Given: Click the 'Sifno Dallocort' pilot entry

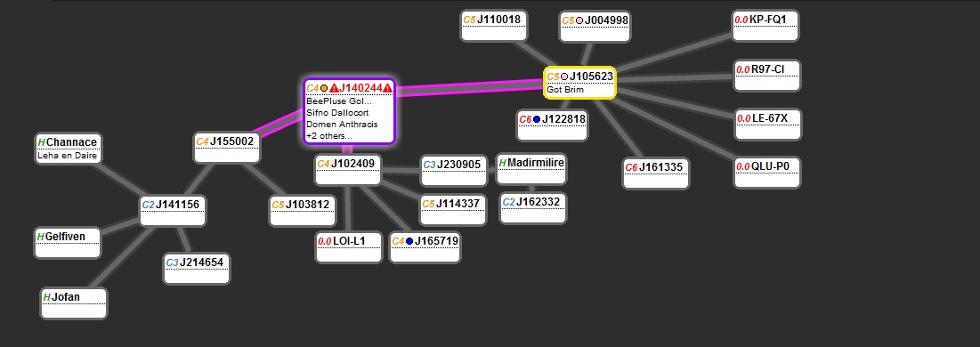Looking at the screenshot, I should 337,112.
